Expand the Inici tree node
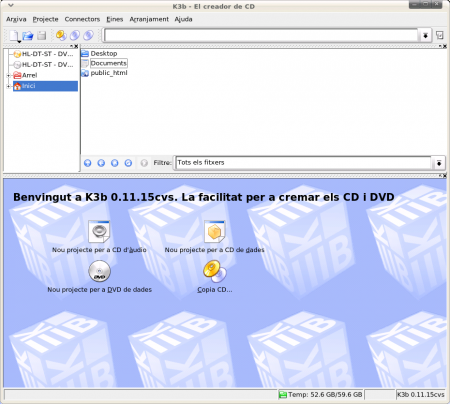 point(8,86)
